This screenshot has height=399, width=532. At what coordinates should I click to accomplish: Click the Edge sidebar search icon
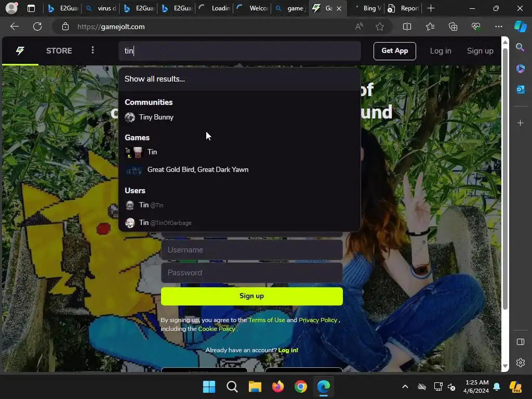(520, 47)
